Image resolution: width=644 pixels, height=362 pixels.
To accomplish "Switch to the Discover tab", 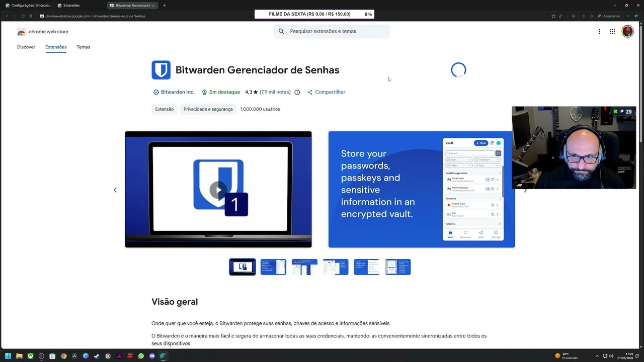I will click(26, 47).
